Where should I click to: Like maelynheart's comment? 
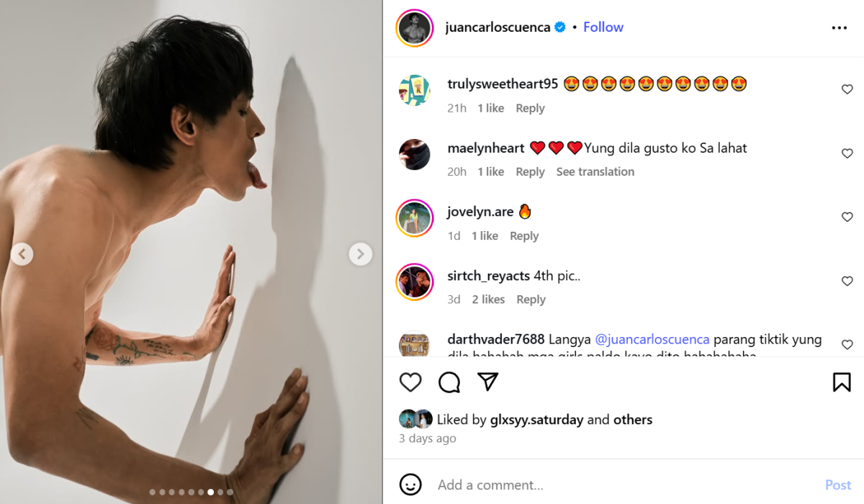click(847, 153)
